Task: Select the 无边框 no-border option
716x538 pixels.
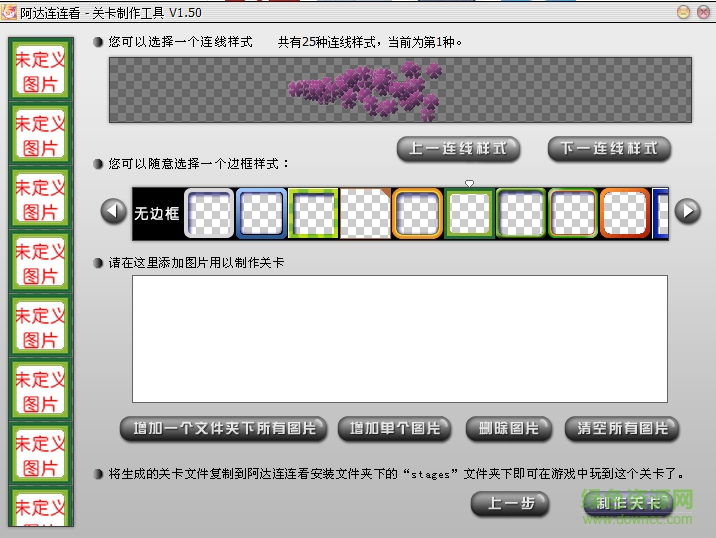Action: (158, 213)
